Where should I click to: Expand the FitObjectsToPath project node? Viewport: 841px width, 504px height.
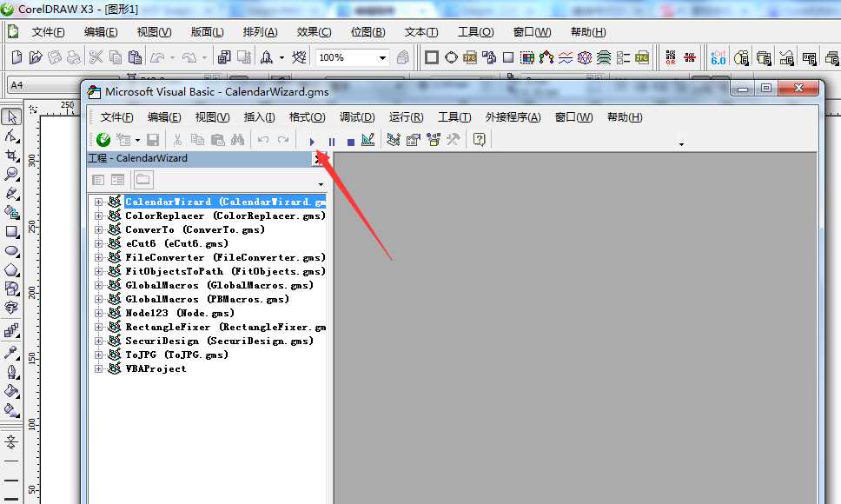coord(98,272)
